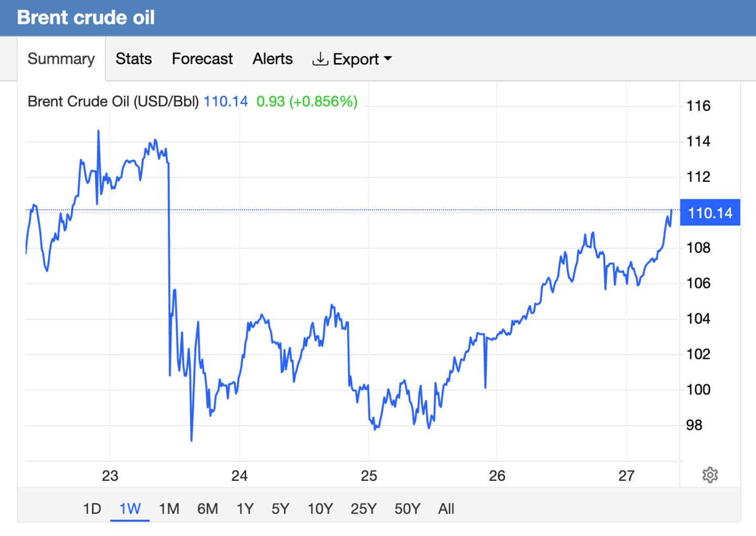View the 10Y price chart
The image size is (756, 536).
coord(320,509)
